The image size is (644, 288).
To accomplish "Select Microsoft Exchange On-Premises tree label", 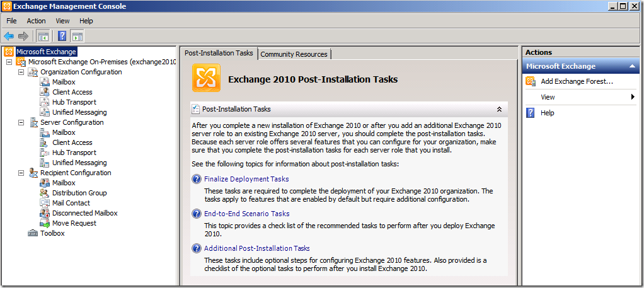I will click(x=102, y=62).
